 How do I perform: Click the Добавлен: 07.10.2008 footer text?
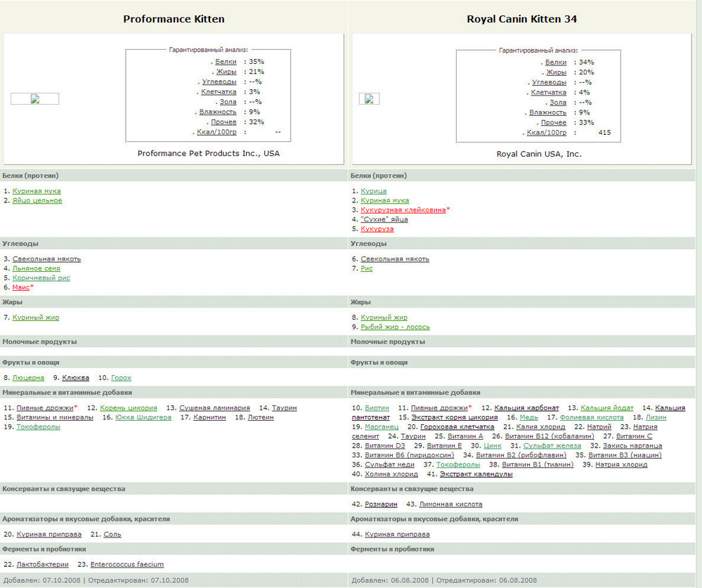(41, 580)
